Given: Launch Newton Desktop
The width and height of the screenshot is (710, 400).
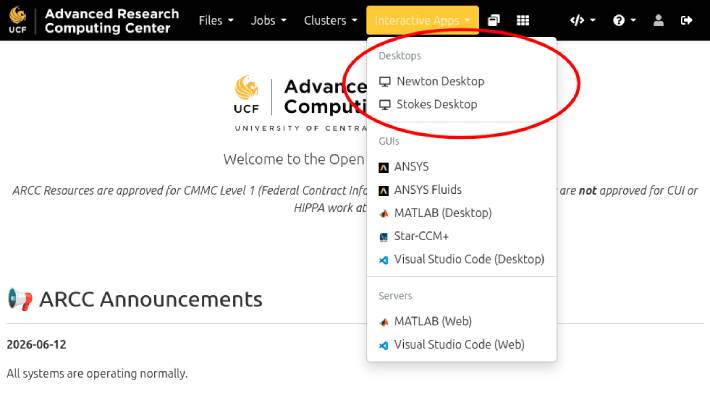Looking at the screenshot, I should (461, 82).
